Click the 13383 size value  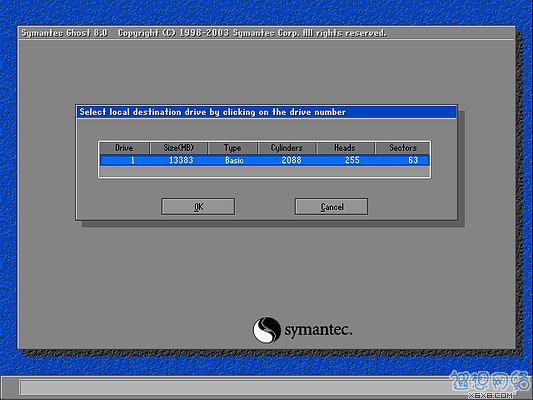click(x=181, y=160)
